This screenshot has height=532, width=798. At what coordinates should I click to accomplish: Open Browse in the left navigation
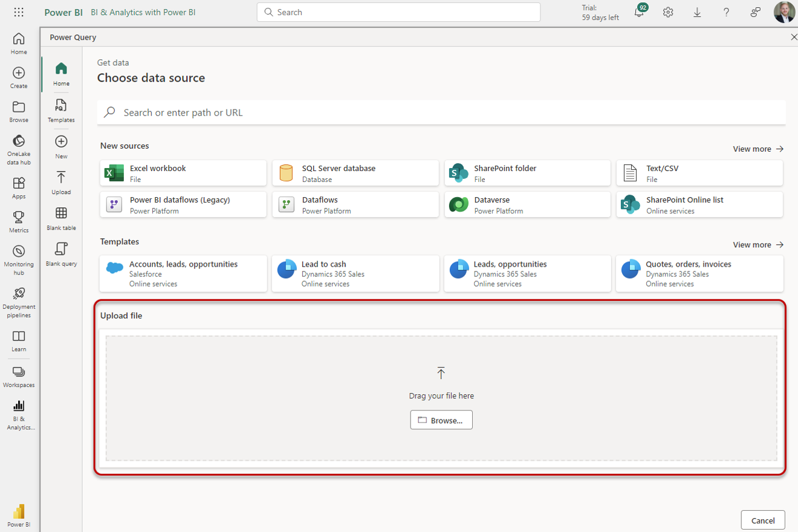19,111
